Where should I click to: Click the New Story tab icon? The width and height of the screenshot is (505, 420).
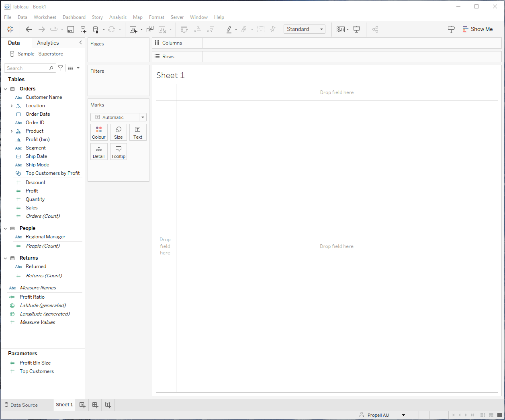108,405
